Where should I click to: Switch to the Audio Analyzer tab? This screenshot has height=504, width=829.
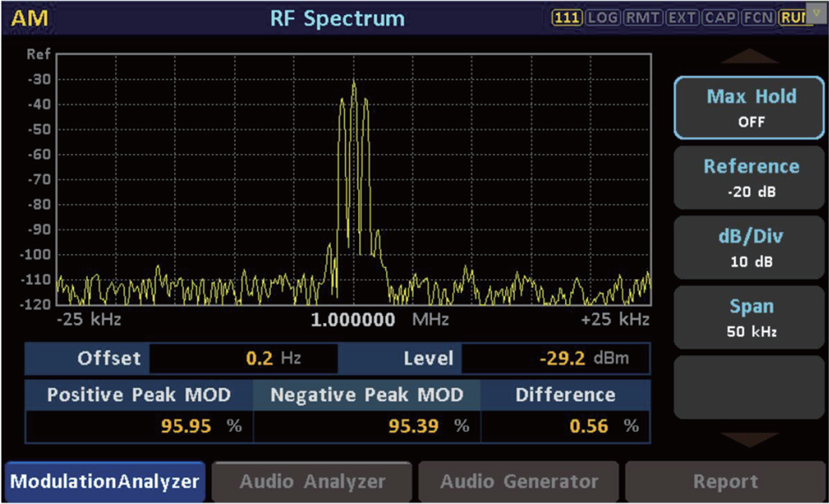(312, 482)
